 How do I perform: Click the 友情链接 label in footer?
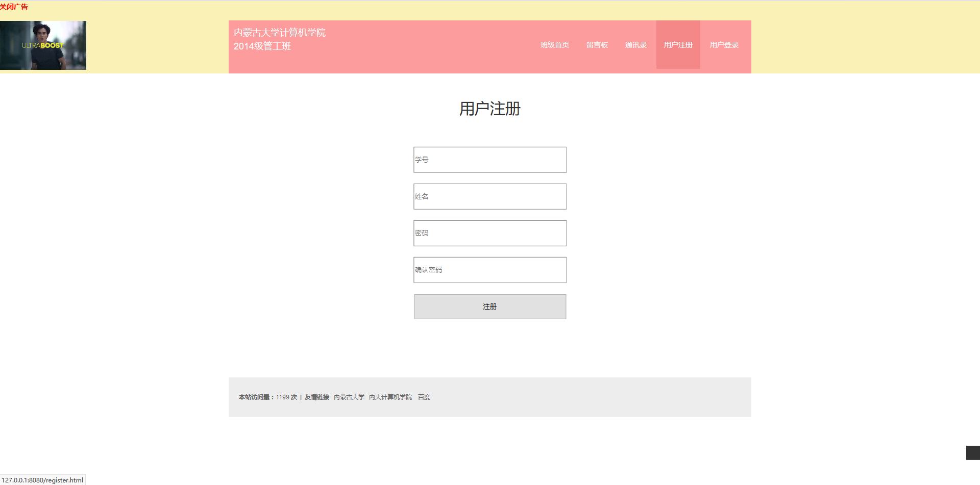click(x=317, y=397)
